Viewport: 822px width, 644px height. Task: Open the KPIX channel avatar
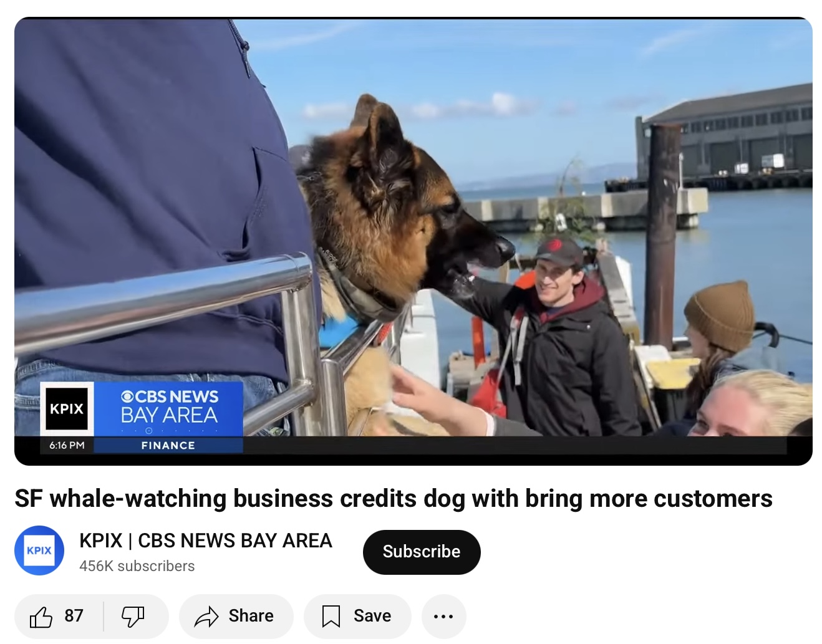[x=39, y=550]
